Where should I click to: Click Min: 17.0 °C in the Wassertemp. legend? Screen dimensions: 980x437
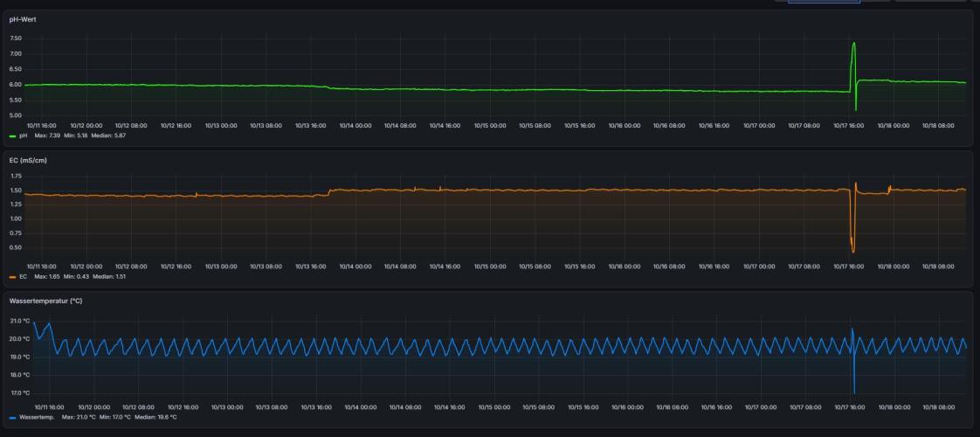click(114, 417)
